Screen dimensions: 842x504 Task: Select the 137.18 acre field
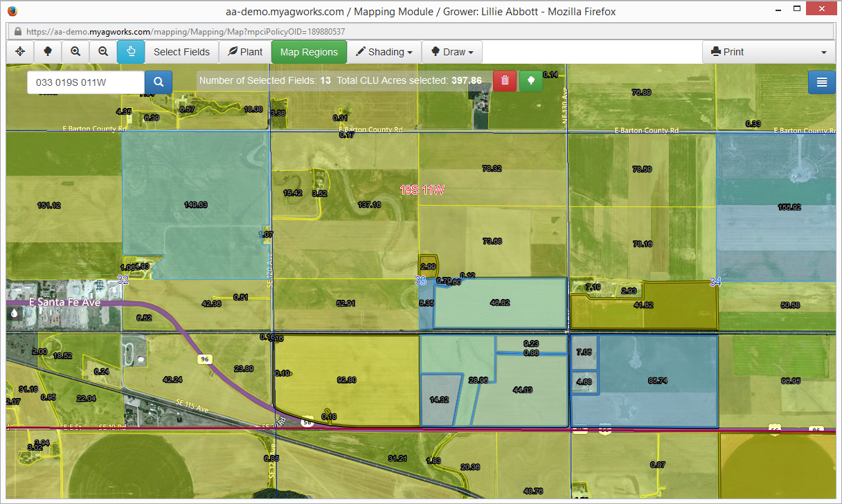[x=369, y=205]
